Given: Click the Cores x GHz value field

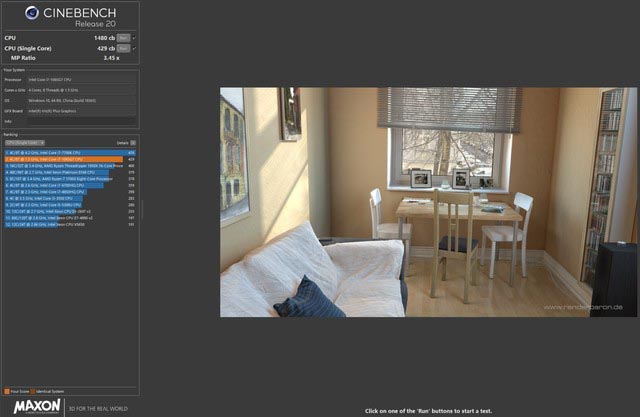Looking at the screenshot, I should [81, 90].
